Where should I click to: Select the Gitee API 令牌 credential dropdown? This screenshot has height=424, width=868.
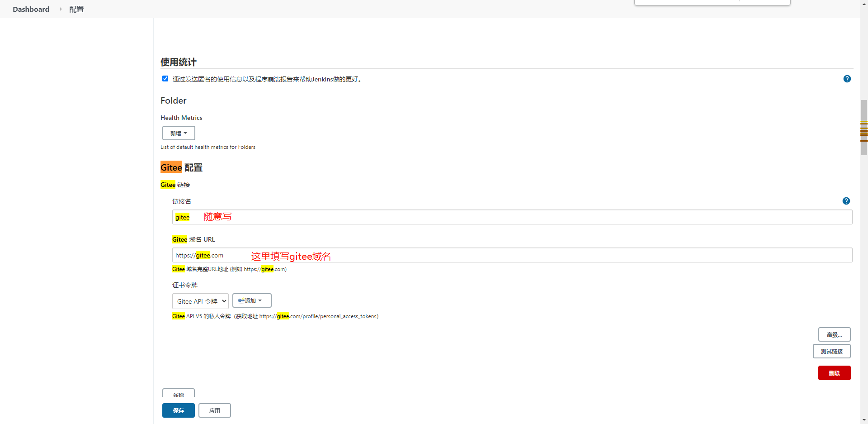200,301
